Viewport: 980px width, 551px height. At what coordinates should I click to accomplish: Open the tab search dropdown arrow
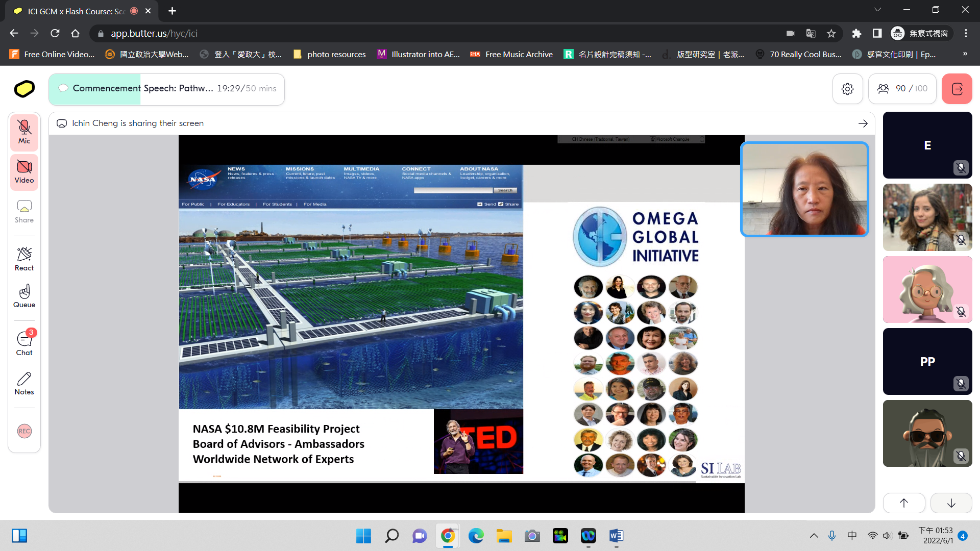coord(877,10)
